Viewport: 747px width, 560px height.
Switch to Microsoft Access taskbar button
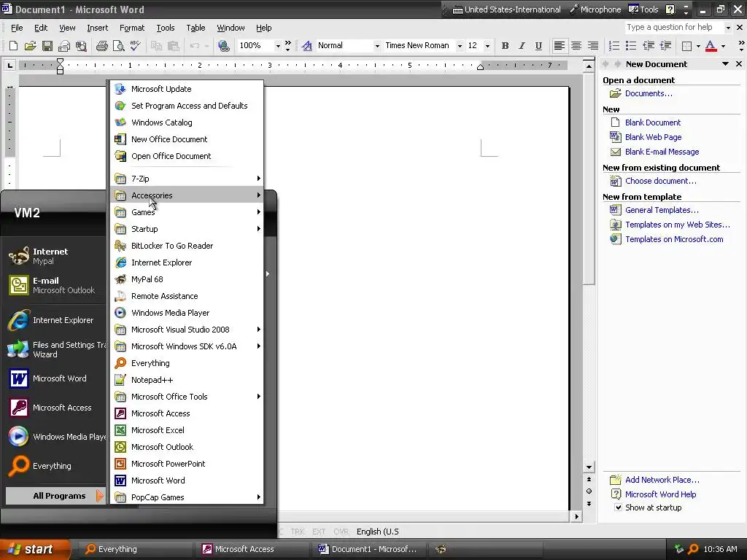coord(252,549)
